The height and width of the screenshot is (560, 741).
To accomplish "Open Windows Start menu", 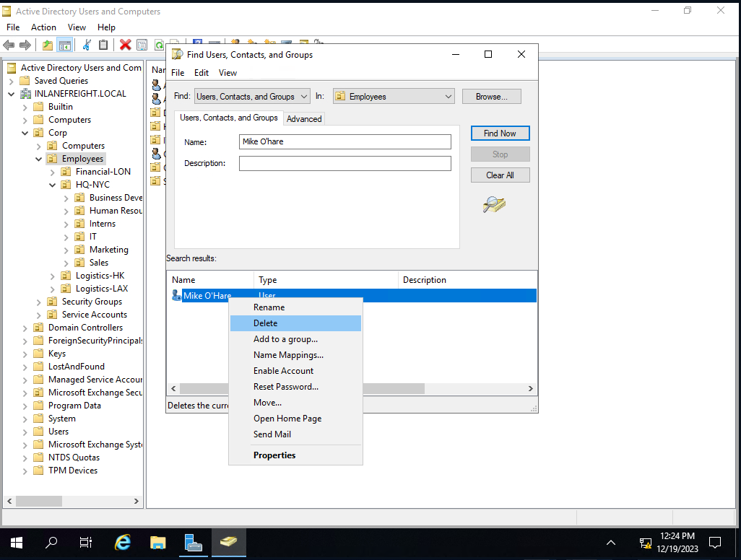I will tap(17, 543).
